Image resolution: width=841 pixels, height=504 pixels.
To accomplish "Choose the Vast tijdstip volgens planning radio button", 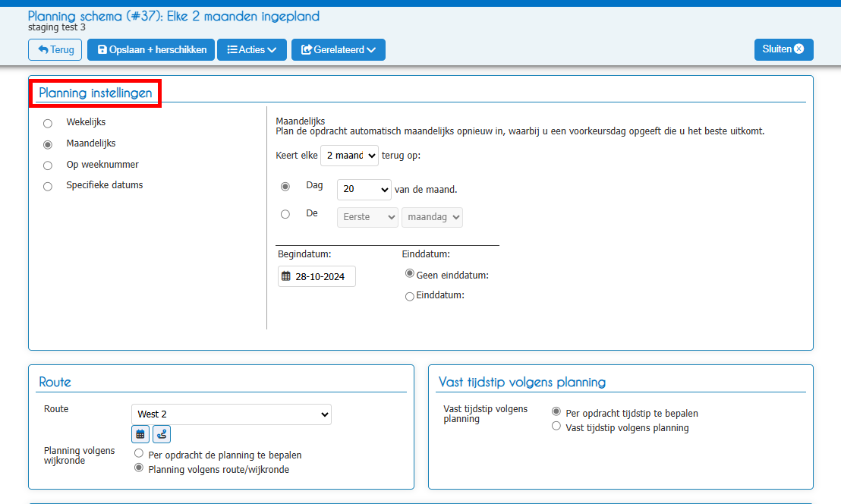I will point(556,426).
